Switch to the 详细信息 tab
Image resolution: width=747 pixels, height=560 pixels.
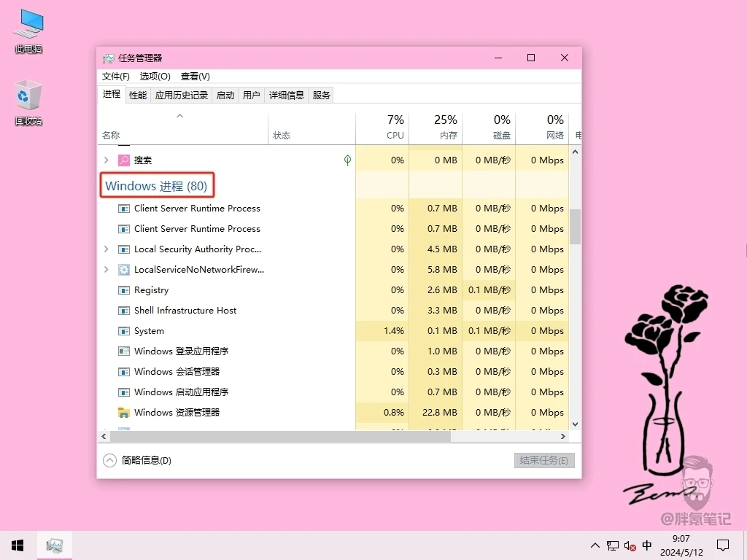click(x=286, y=96)
